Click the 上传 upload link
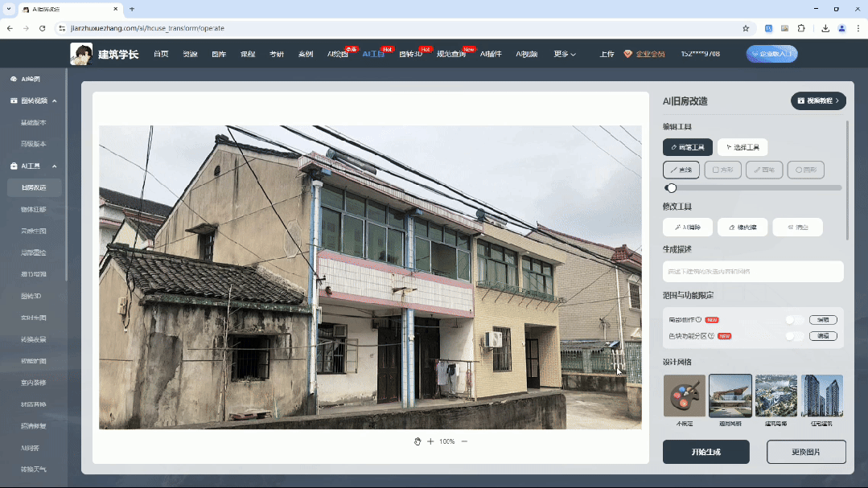Screen dimensions: 868x488 [607, 54]
